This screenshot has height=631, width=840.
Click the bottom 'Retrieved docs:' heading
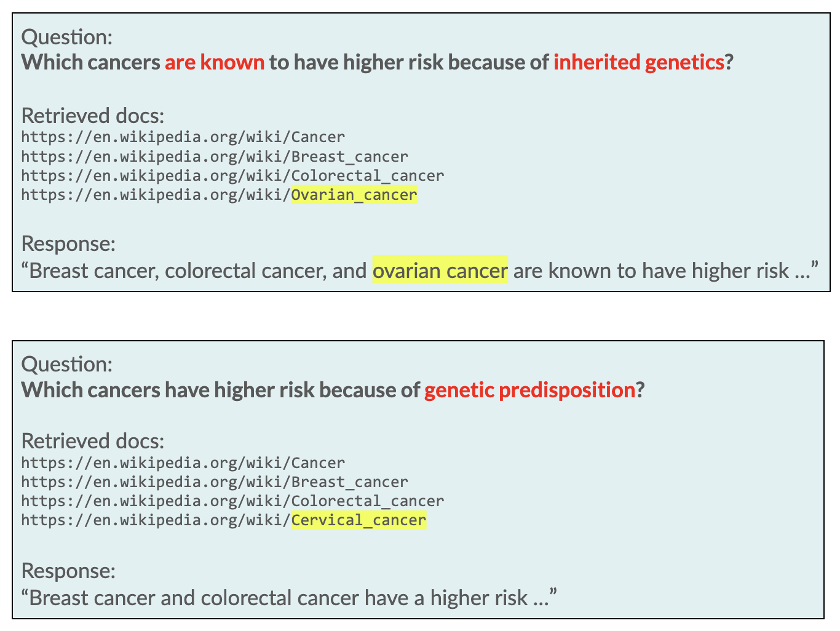(x=93, y=441)
